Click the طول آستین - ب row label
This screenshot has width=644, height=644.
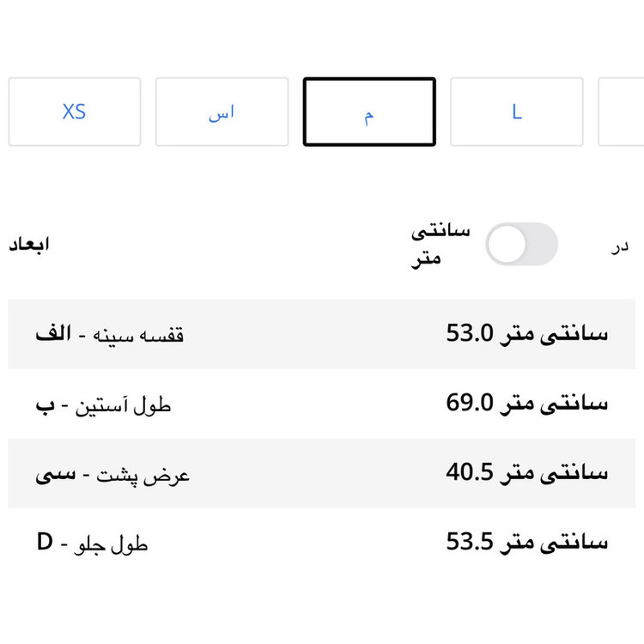[x=104, y=404]
